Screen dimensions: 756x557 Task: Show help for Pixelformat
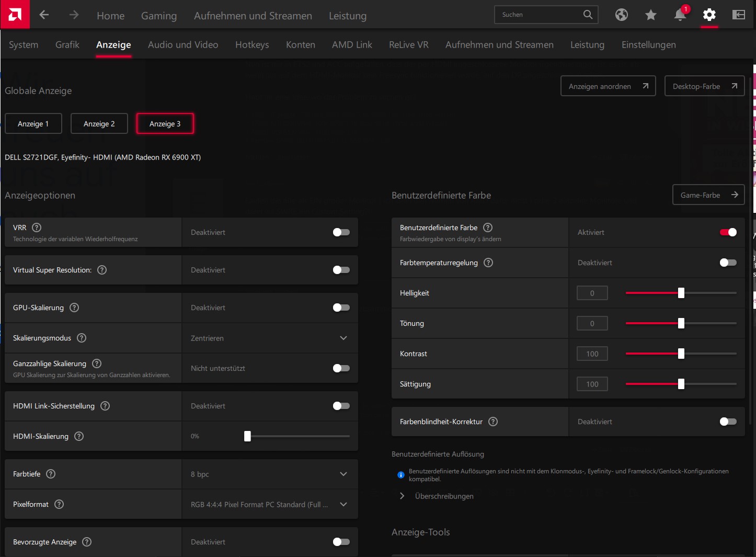click(59, 504)
